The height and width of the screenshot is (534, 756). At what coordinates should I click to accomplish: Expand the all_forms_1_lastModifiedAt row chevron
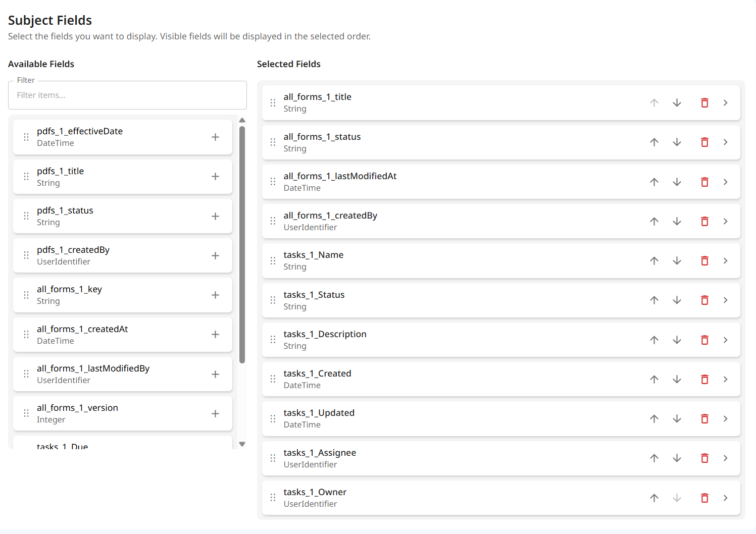pos(726,182)
